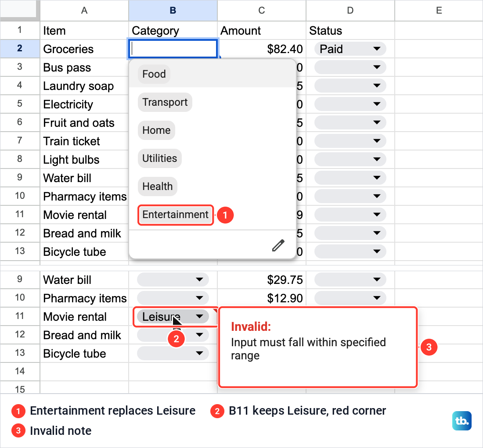483x448 pixels.
Task: Select column E header
Action: pyautogui.click(x=439, y=11)
